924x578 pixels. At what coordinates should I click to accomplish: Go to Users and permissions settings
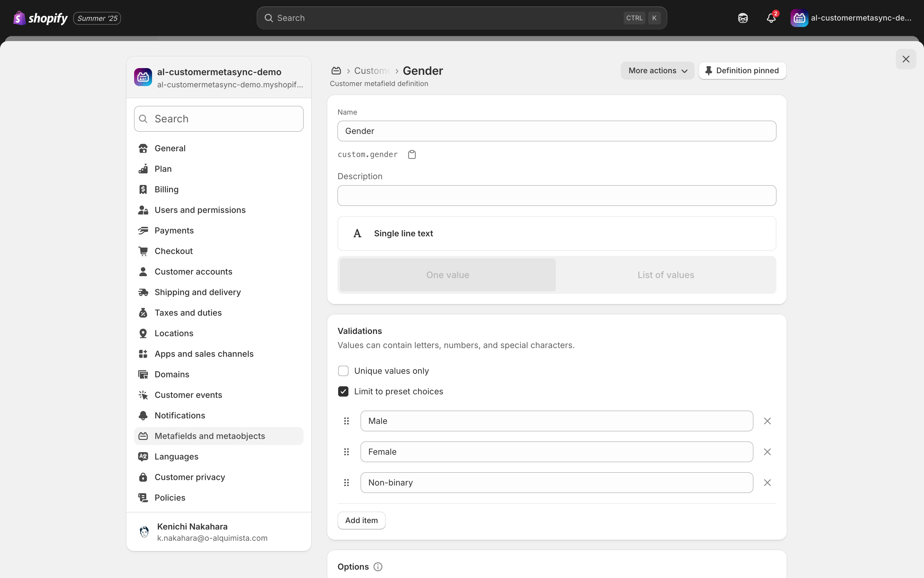pyautogui.click(x=218, y=210)
